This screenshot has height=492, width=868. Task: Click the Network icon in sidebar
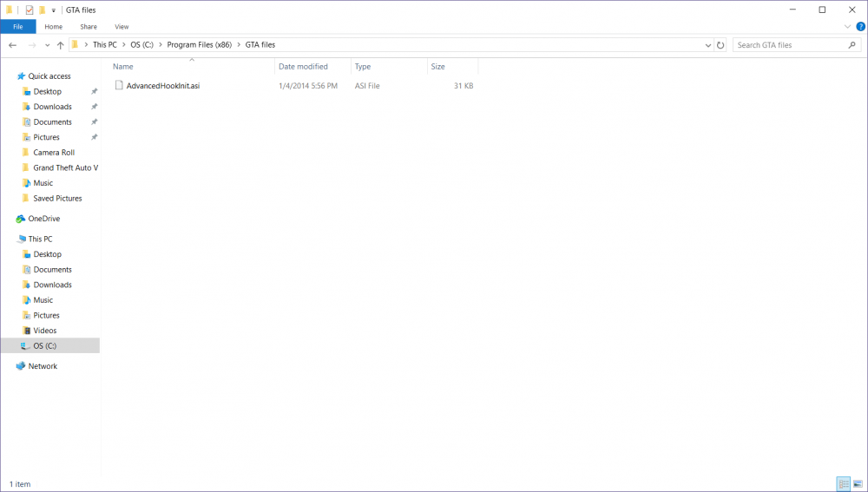pos(21,366)
